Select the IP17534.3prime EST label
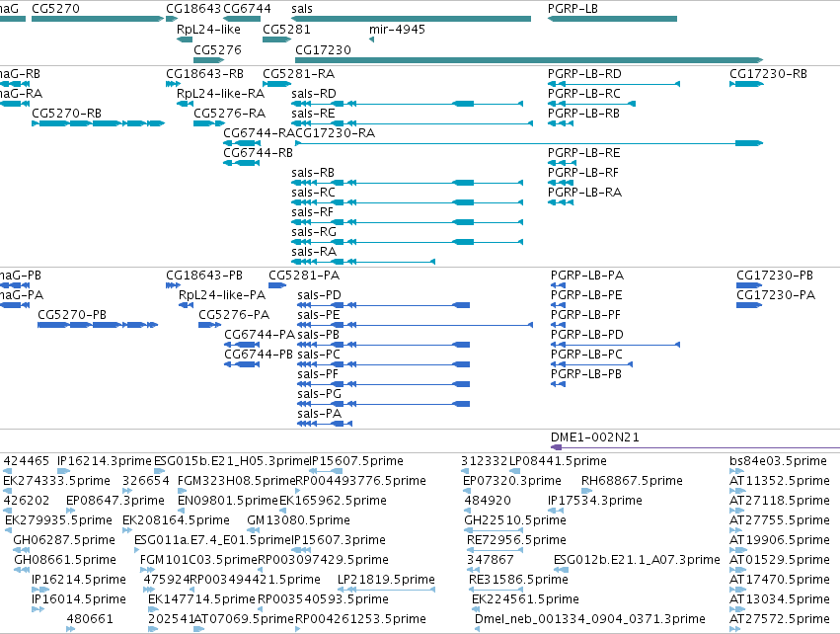Viewport: 840px width, 634px height. 594,501
